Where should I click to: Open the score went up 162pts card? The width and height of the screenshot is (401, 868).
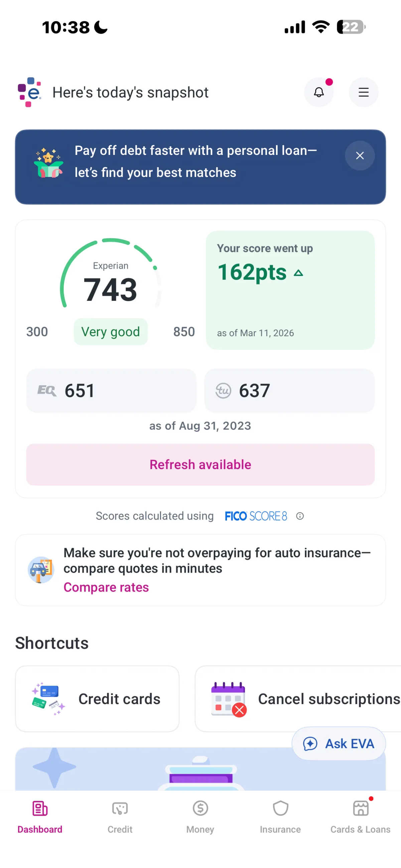click(x=290, y=290)
